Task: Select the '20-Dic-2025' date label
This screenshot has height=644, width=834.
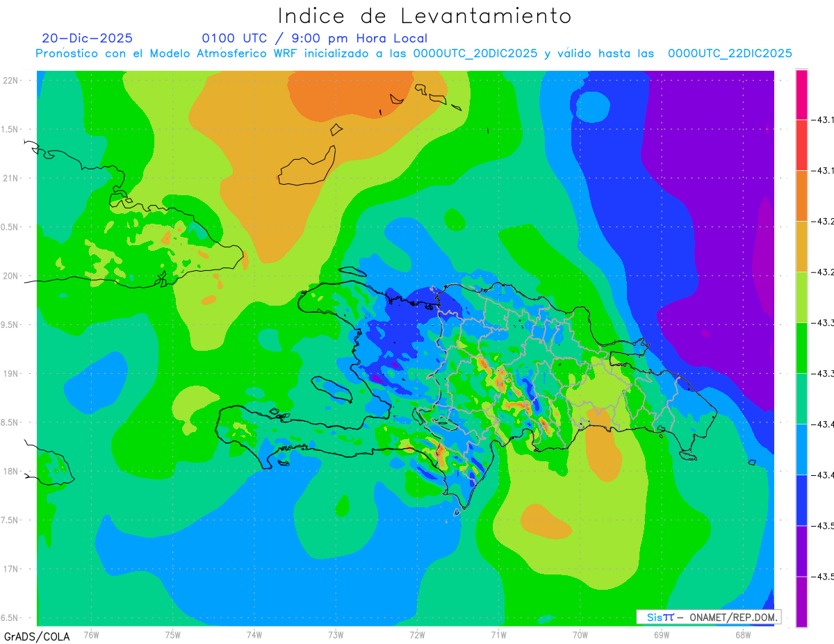Action: (87, 38)
